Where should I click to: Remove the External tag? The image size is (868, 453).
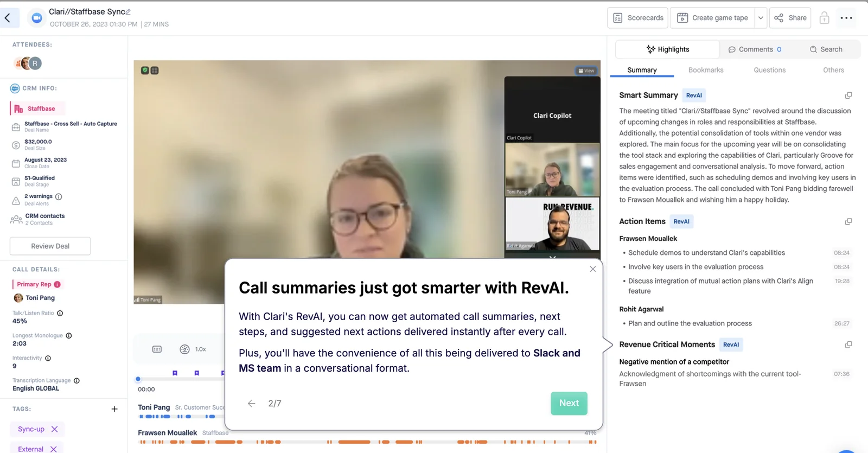[x=53, y=449]
